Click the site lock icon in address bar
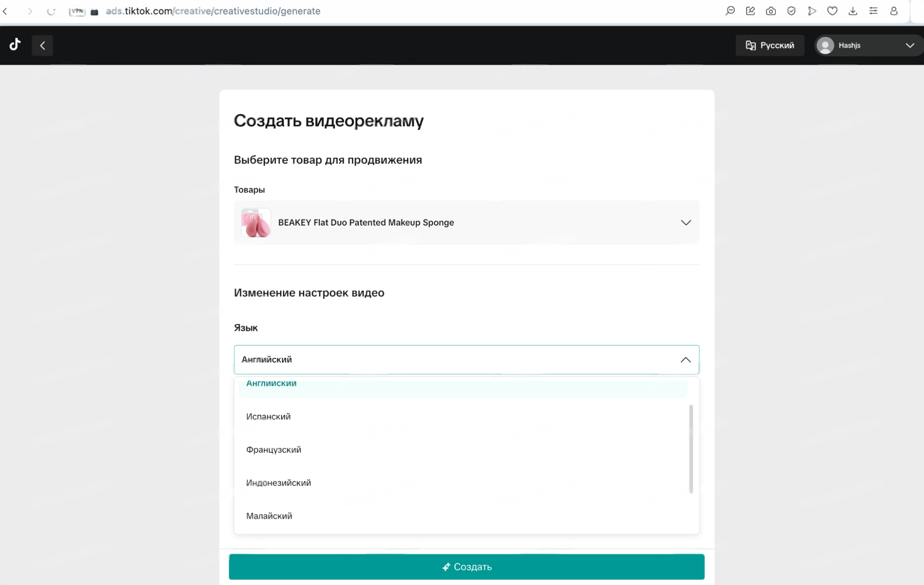The width and height of the screenshot is (924, 585). pyautogui.click(x=95, y=12)
